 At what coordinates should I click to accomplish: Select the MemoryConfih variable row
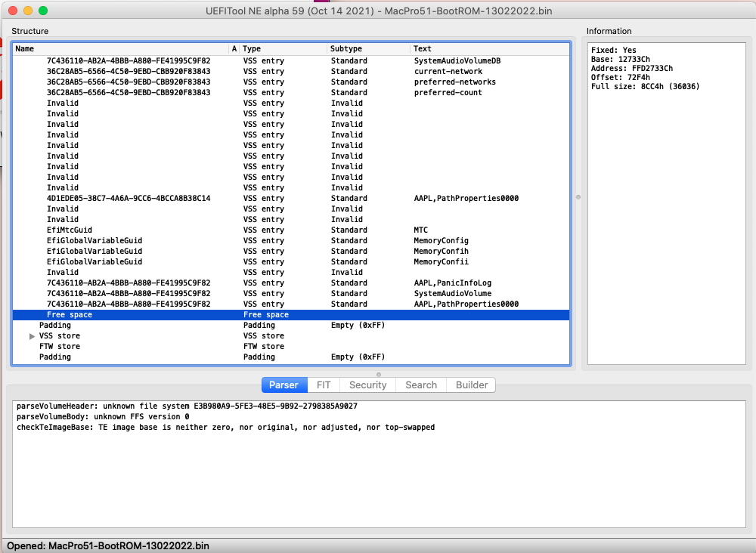291,251
